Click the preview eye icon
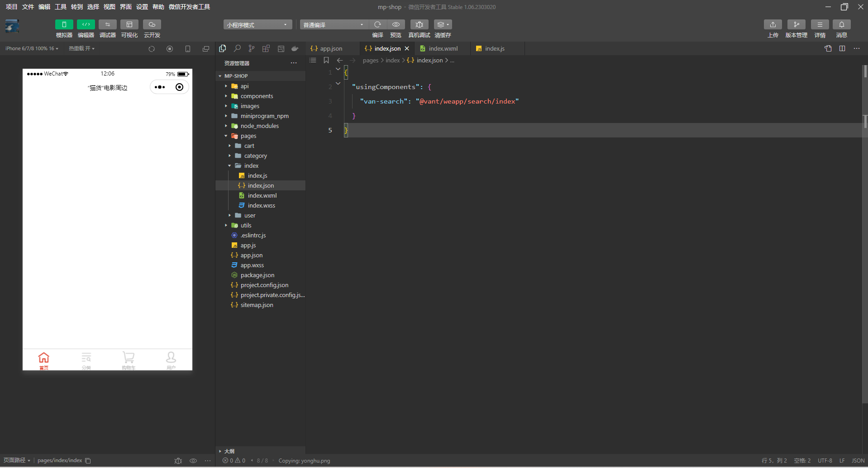 pyautogui.click(x=396, y=24)
